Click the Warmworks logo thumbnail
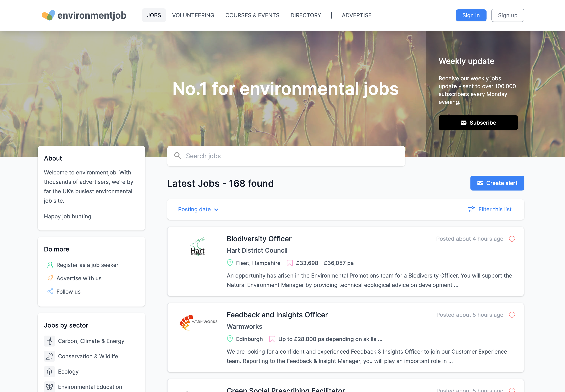Image resolution: width=565 pixels, height=392 pixels. coord(198,322)
